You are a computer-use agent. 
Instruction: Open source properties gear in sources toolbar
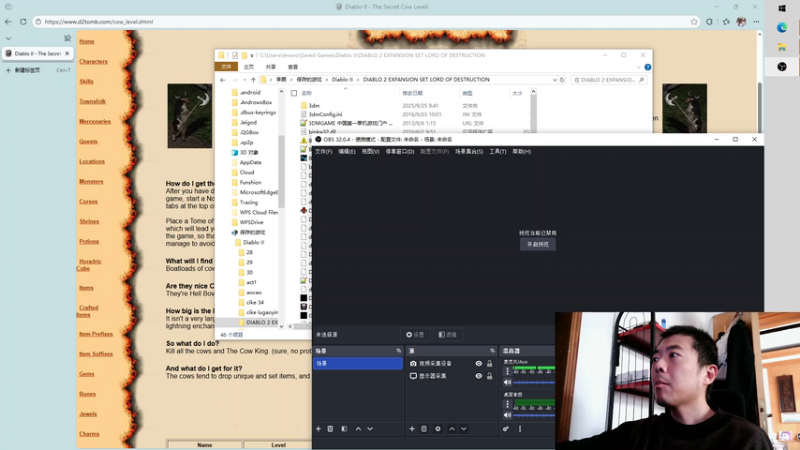(x=438, y=429)
